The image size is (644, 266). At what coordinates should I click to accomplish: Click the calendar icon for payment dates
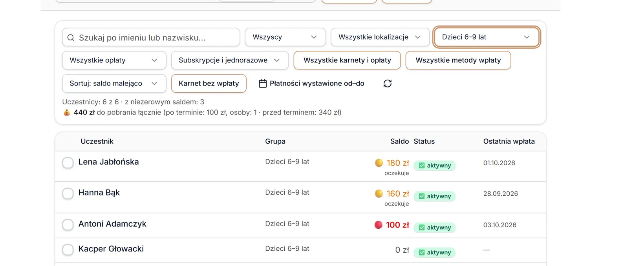(x=263, y=84)
